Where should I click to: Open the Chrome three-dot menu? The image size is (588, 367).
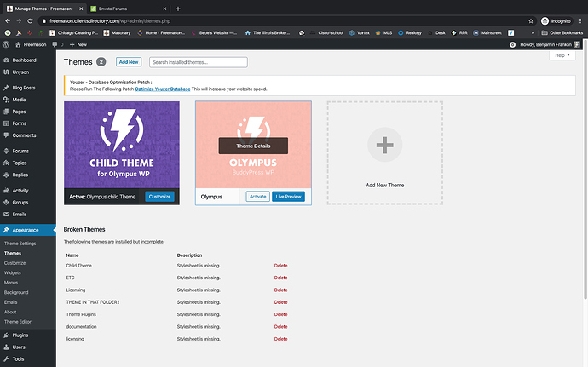(580, 21)
